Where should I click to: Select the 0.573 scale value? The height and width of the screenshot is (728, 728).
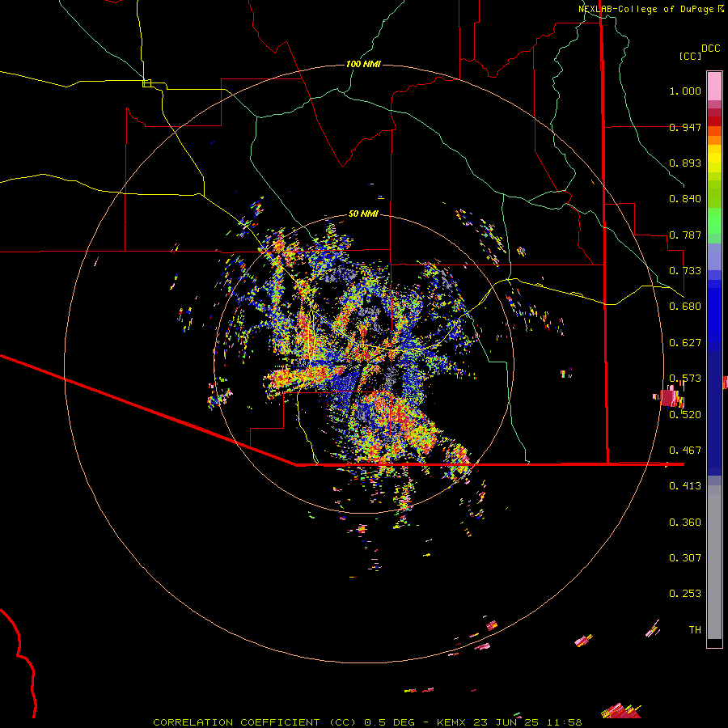click(x=685, y=379)
